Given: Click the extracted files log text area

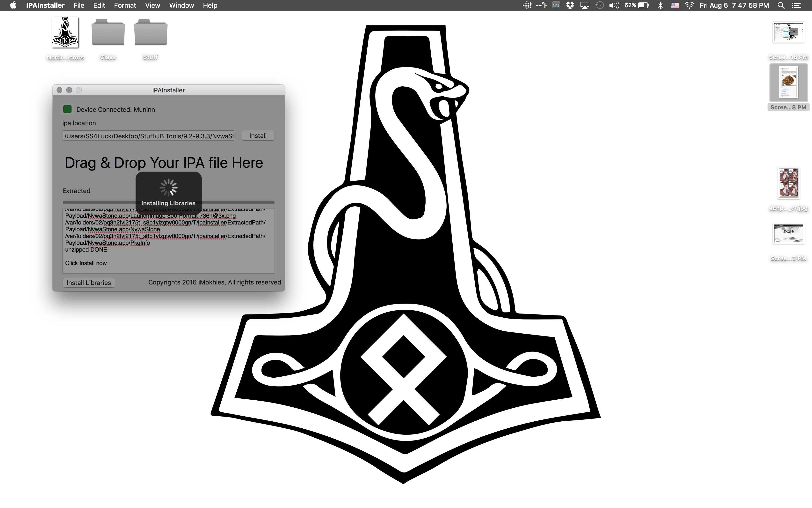Looking at the screenshot, I should (x=168, y=241).
